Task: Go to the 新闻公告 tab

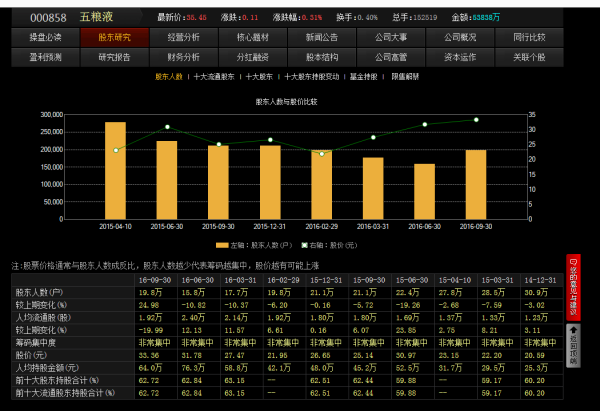Action: click(x=322, y=37)
